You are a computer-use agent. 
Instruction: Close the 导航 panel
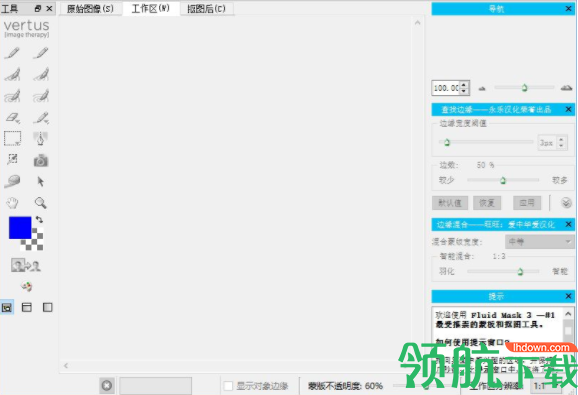[x=568, y=8]
